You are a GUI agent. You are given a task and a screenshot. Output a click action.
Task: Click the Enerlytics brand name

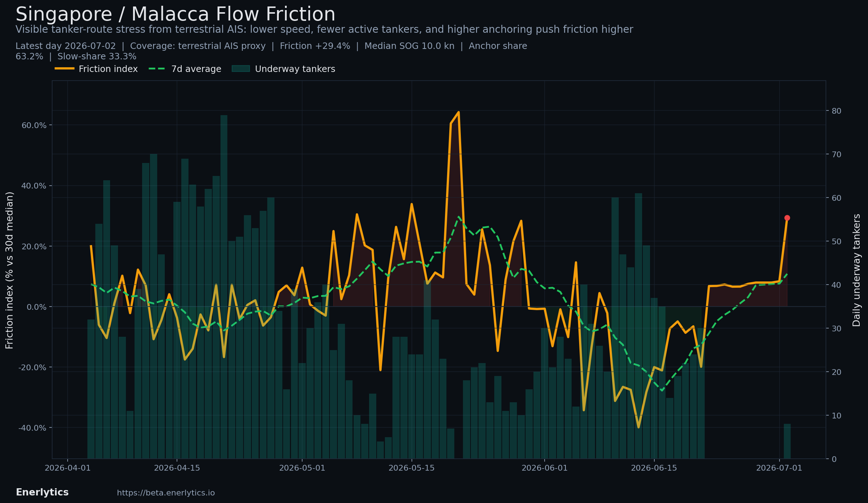pos(42,493)
